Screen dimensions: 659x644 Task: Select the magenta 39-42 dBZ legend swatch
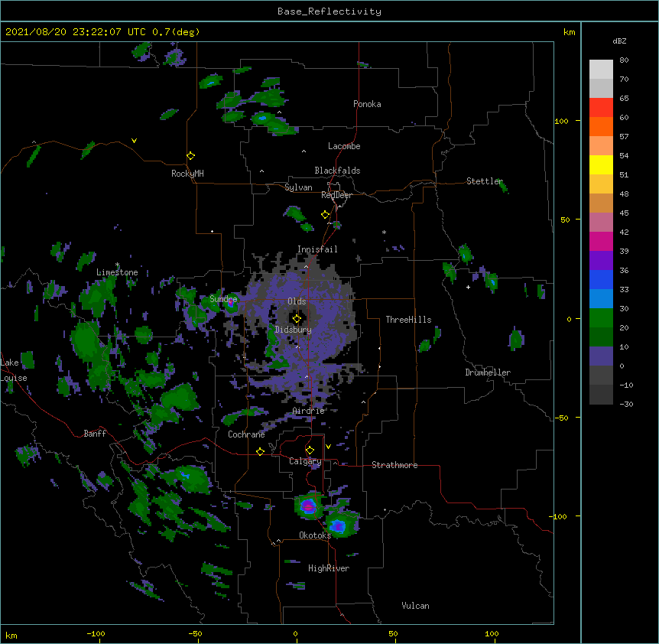[x=601, y=242]
